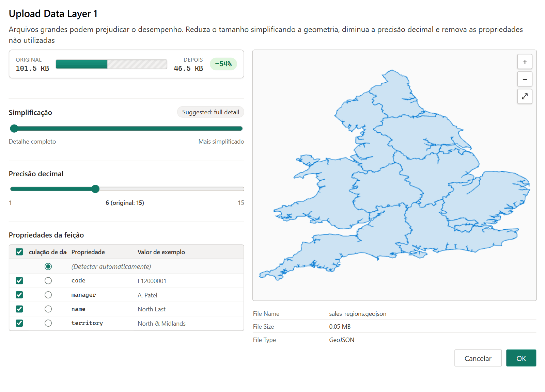Click the Cancelar button
The image size is (545, 392).
478,358
